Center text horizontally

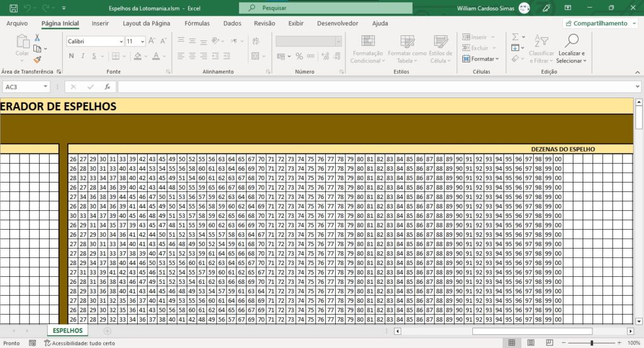[192, 56]
